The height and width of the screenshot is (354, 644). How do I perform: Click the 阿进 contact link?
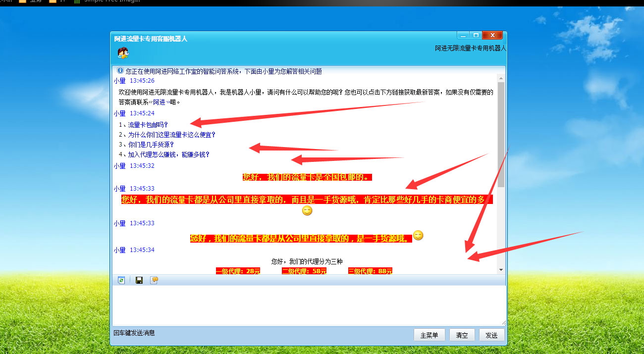159,102
